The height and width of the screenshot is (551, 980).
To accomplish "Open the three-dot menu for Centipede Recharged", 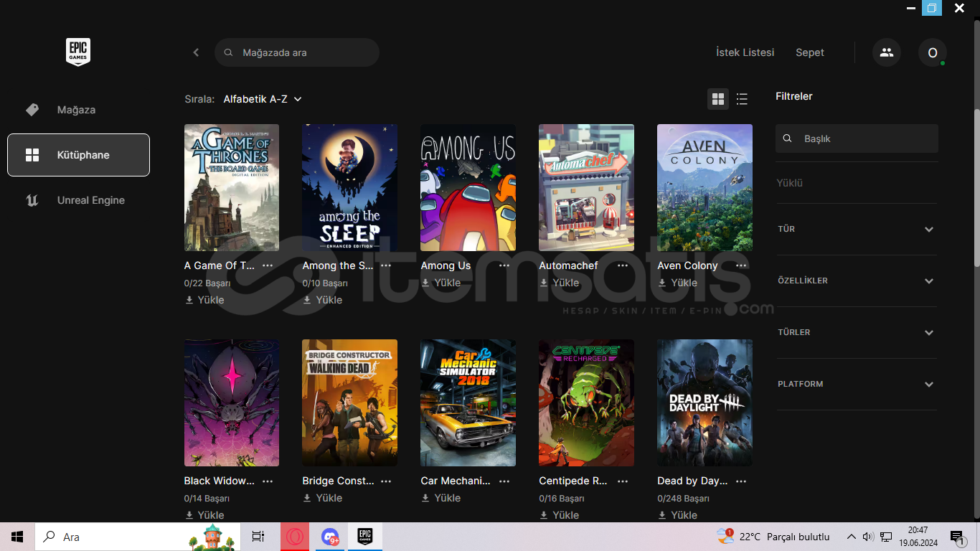I will click(623, 481).
